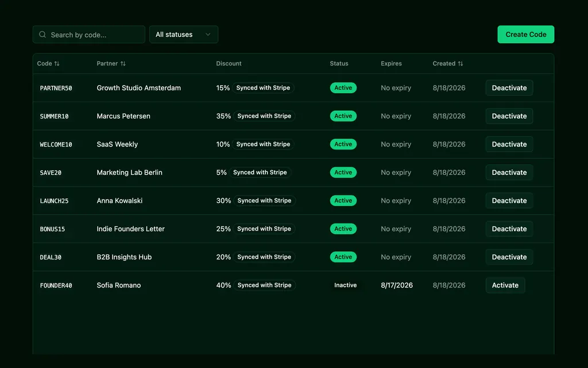The width and height of the screenshot is (588, 368).
Task: Select partner Growth Studio Amsterdam
Action: (x=139, y=88)
